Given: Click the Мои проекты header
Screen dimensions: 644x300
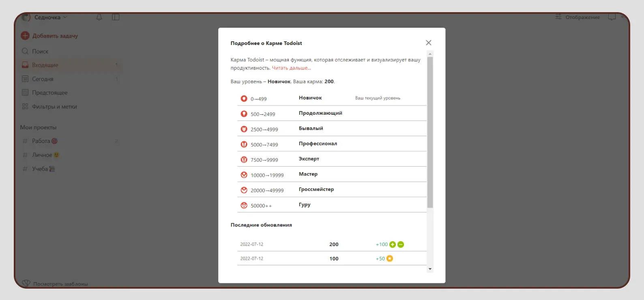Looking at the screenshot, I should tap(38, 127).
